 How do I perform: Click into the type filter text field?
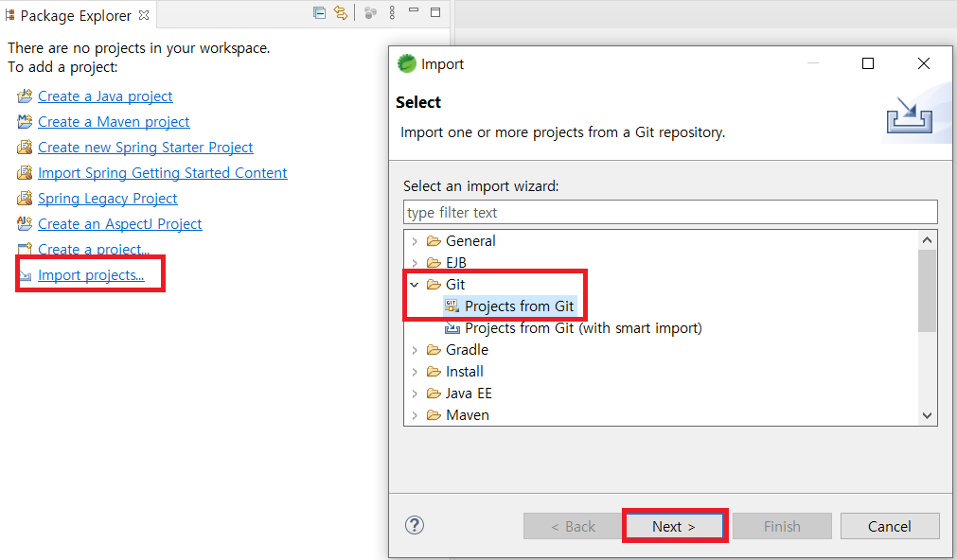tap(670, 212)
